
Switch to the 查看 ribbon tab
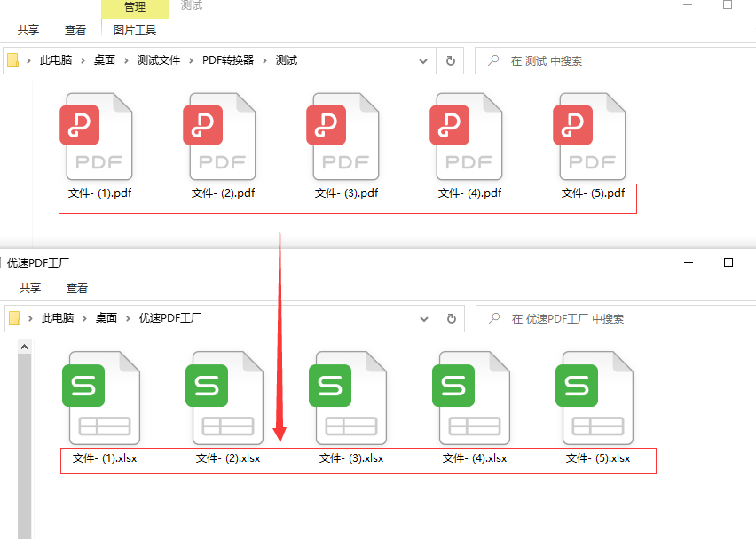tap(75, 29)
